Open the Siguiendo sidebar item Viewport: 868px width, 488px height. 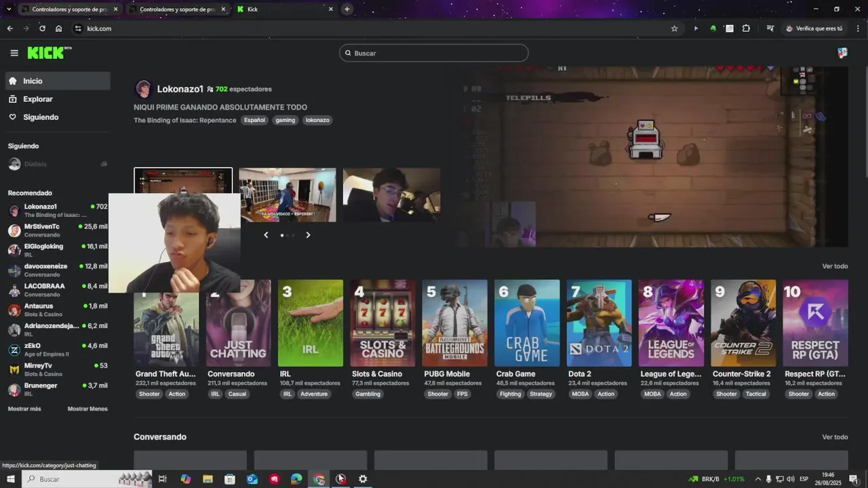pos(58,117)
